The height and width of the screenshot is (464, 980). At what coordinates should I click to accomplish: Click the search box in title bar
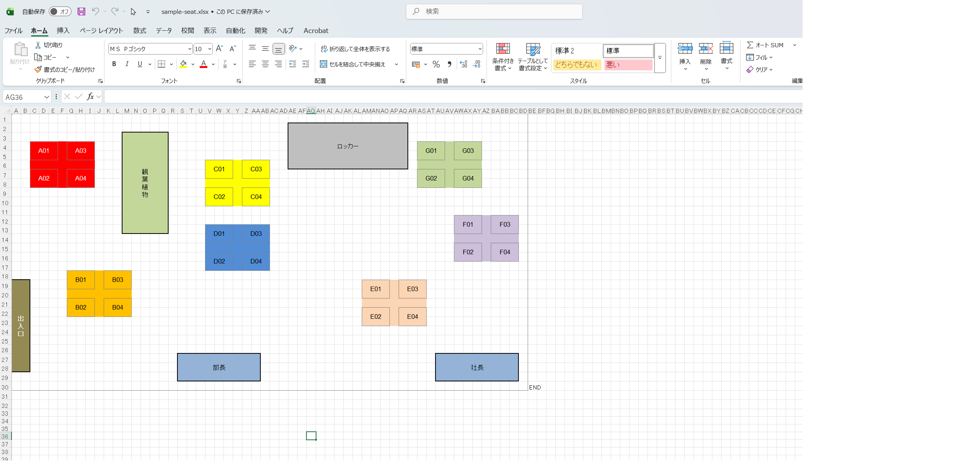pyautogui.click(x=494, y=12)
